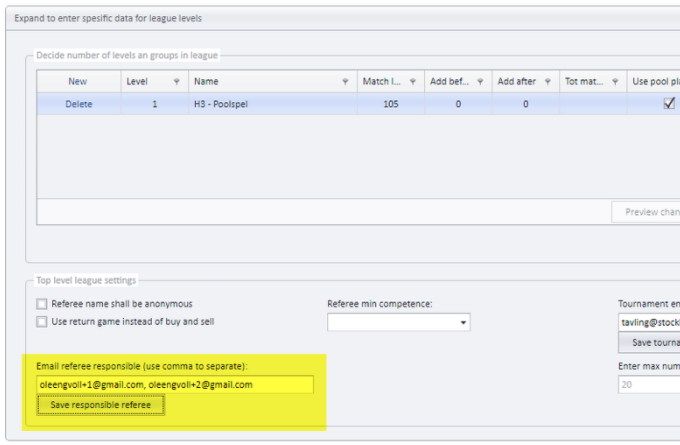Open filter on Add after column

click(x=548, y=82)
